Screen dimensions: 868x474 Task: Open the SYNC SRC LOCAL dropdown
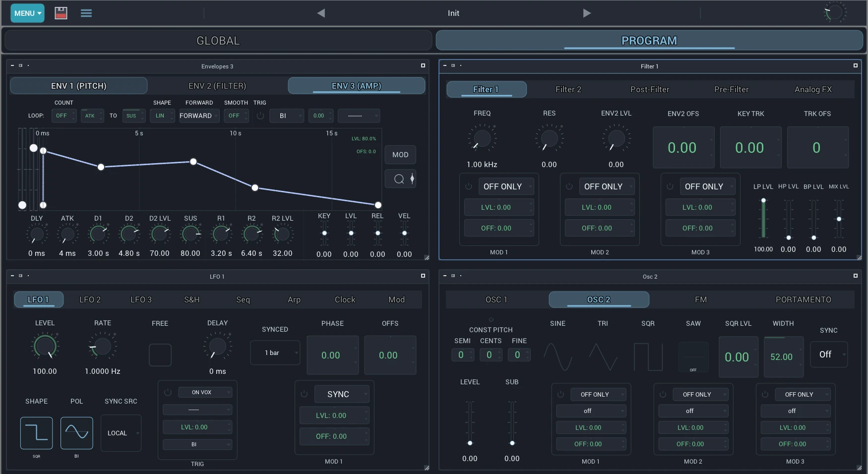point(121,433)
